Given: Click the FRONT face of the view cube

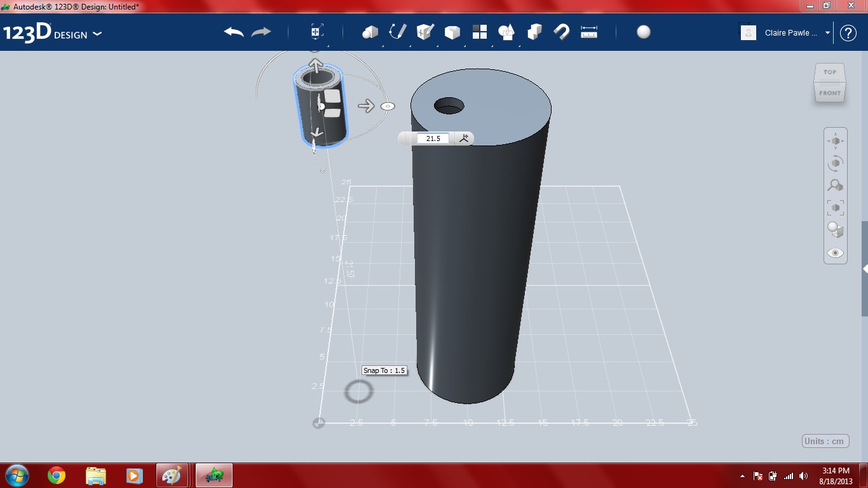Looking at the screenshot, I should (830, 93).
